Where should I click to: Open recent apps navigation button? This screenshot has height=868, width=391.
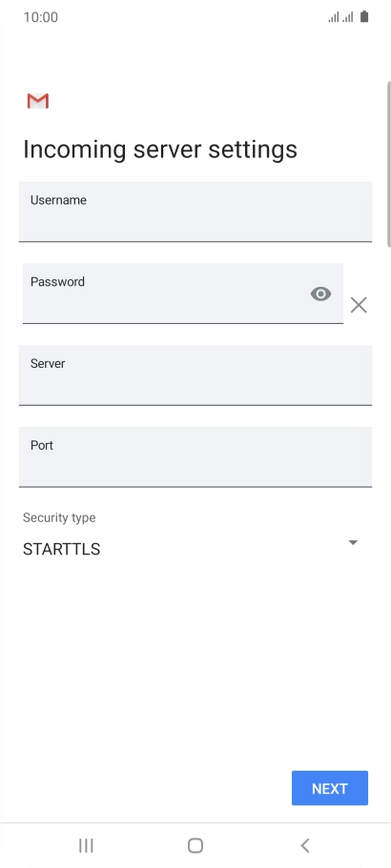[x=86, y=845]
